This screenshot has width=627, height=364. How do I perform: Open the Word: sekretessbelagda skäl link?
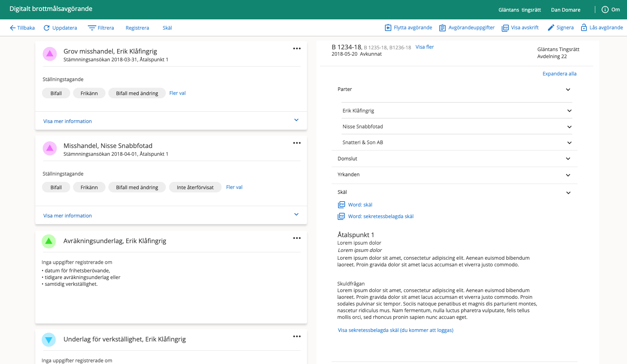(x=381, y=216)
